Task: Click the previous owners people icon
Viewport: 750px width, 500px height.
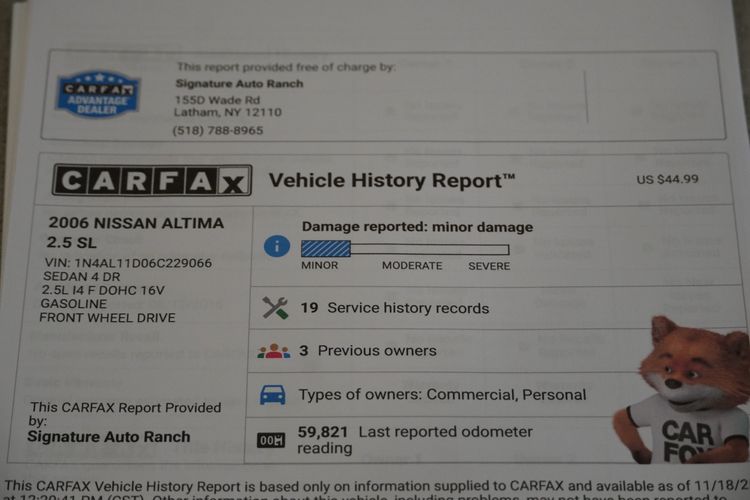Action: click(x=273, y=351)
